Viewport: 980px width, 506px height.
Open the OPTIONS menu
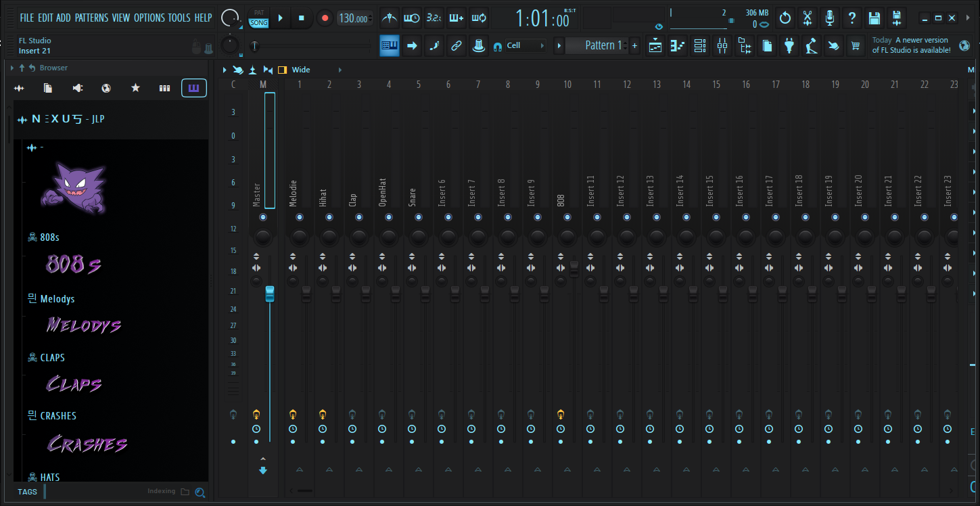[x=149, y=18]
